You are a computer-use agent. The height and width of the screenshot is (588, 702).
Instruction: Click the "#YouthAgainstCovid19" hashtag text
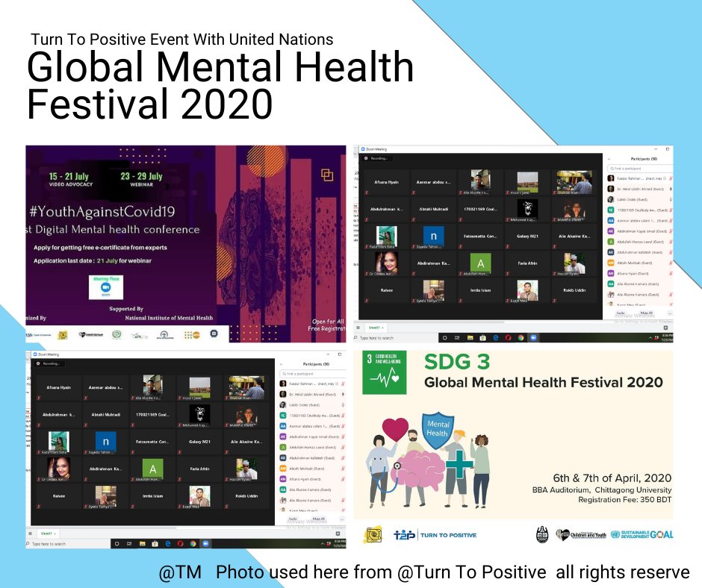point(102,211)
